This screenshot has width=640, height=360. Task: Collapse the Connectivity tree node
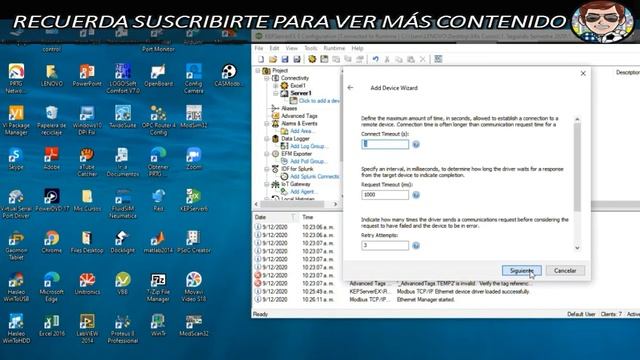267,78
